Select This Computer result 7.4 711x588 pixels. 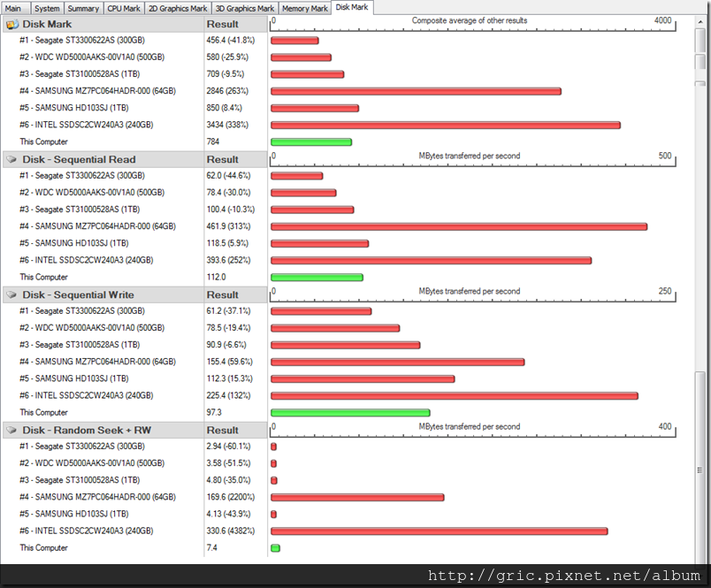[211, 547]
